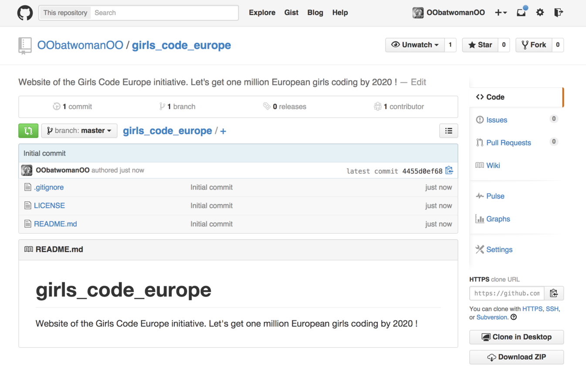Open the README.md file link

(x=55, y=224)
